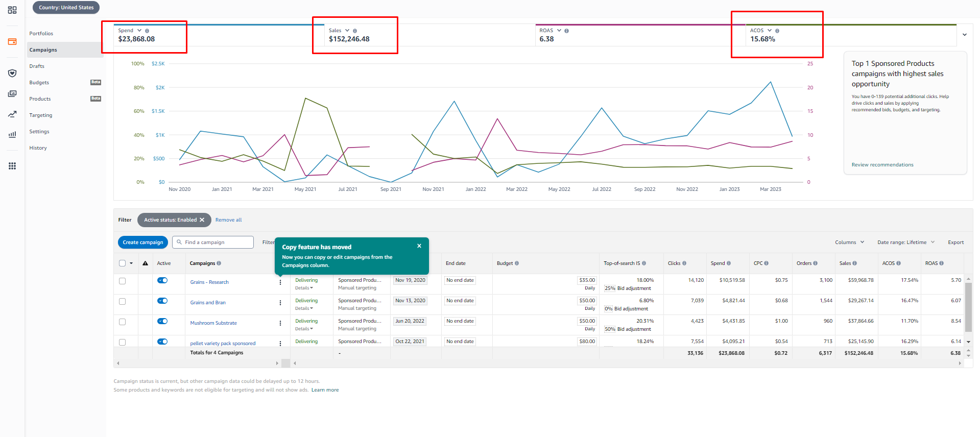This screenshot has width=980, height=437.
Task: Open History in the left menu
Action: tap(38, 148)
